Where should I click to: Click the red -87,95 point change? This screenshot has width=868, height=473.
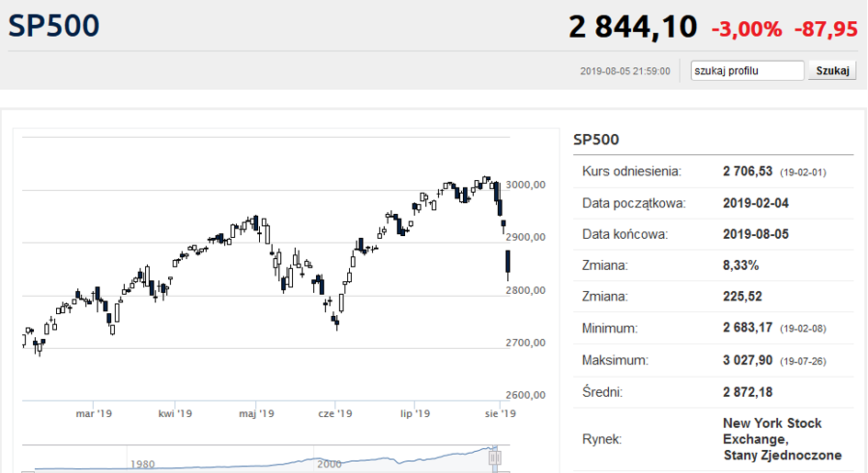[826, 28]
